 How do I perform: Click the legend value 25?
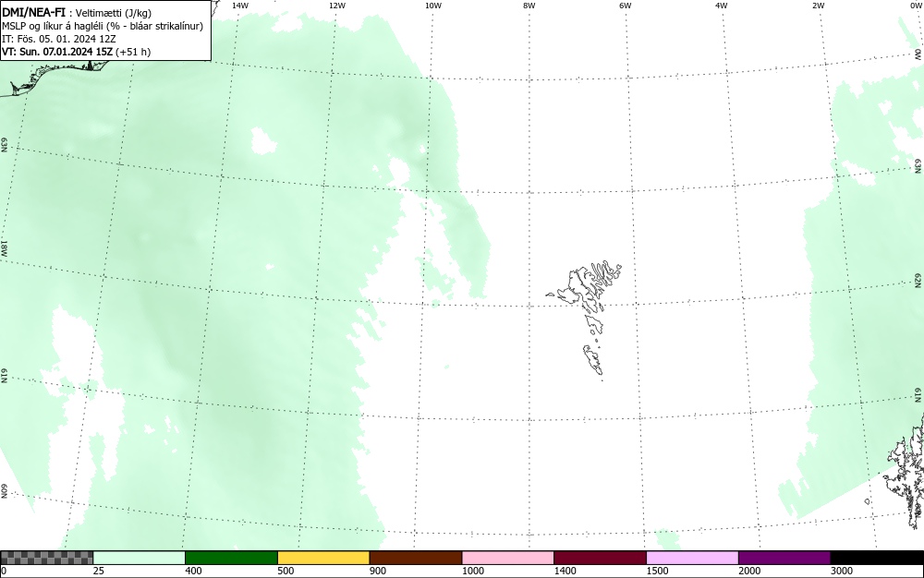pyautogui.click(x=99, y=571)
